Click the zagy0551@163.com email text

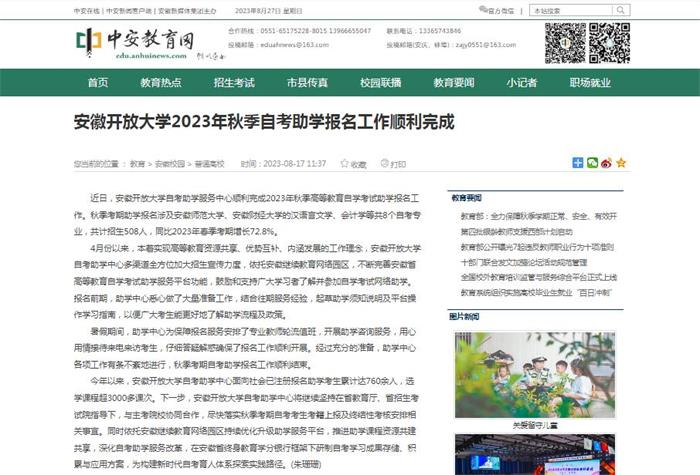point(486,45)
